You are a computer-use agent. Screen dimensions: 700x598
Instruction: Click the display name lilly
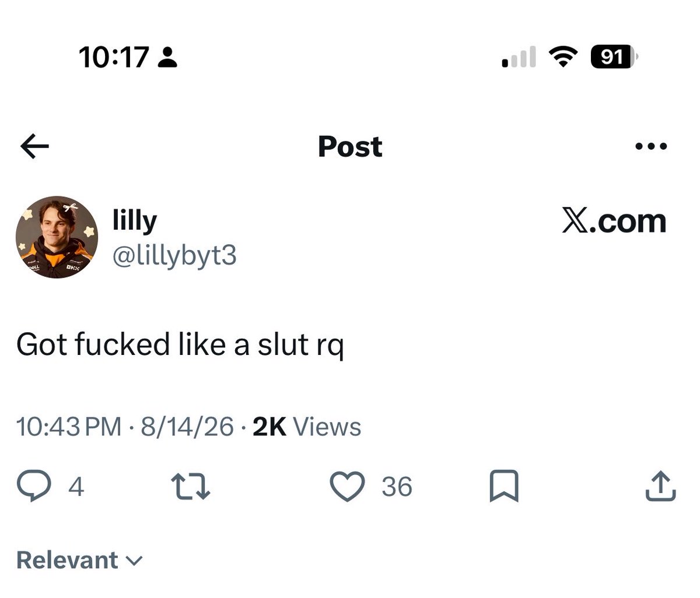[x=135, y=221]
